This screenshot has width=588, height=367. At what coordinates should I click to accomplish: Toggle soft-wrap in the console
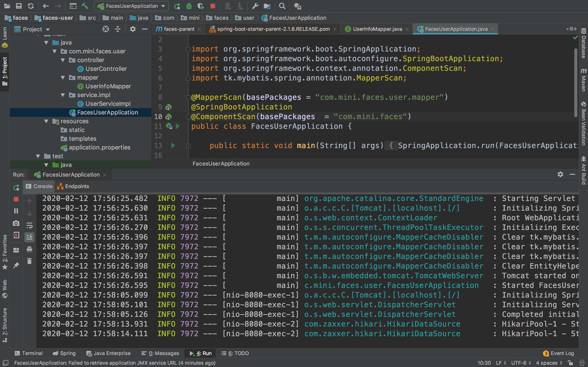29,226
